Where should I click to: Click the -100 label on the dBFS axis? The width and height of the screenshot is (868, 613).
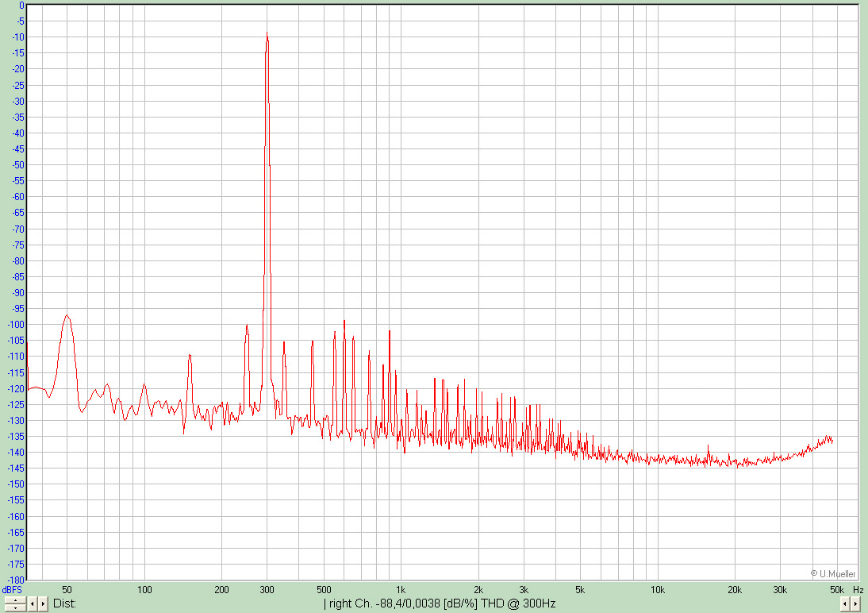(x=16, y=325)
